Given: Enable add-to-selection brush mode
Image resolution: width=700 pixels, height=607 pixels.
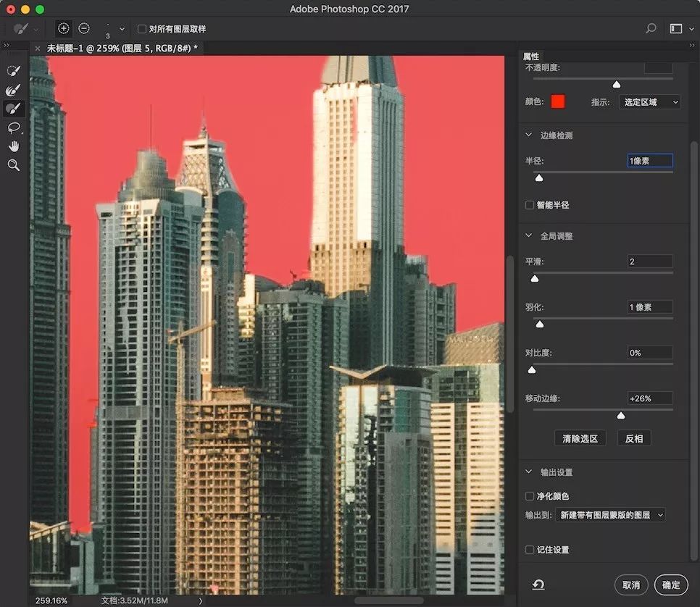Looking at the screenshot, I should click(x=63, y=28).
